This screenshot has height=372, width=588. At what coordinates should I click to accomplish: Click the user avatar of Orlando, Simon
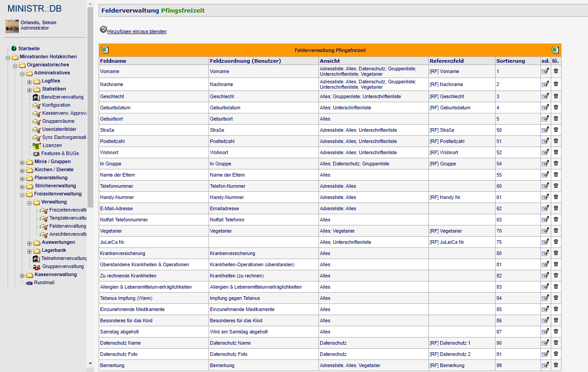point(12,26)
